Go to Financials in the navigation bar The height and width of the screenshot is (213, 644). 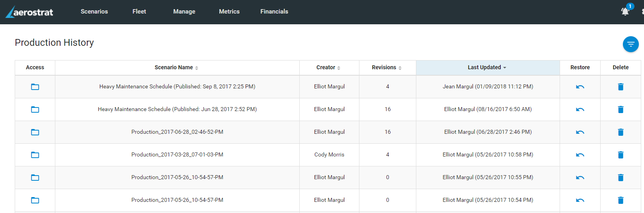(x=274, y=12)
